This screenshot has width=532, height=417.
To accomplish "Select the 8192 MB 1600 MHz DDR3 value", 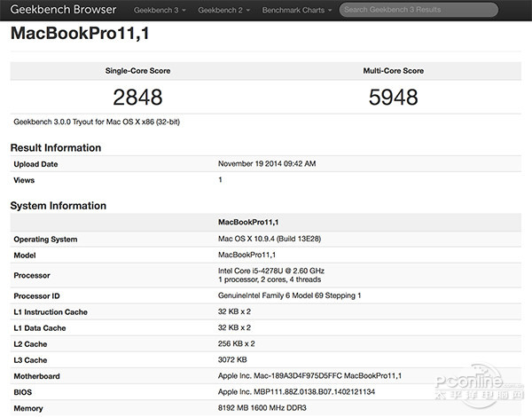I will coord(262,408).
